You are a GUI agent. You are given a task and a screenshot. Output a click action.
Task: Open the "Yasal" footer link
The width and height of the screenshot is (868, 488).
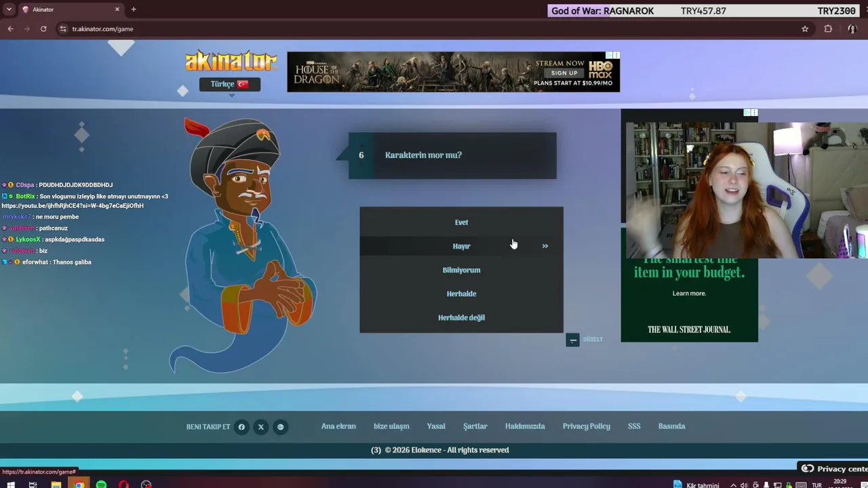(436, 426)
